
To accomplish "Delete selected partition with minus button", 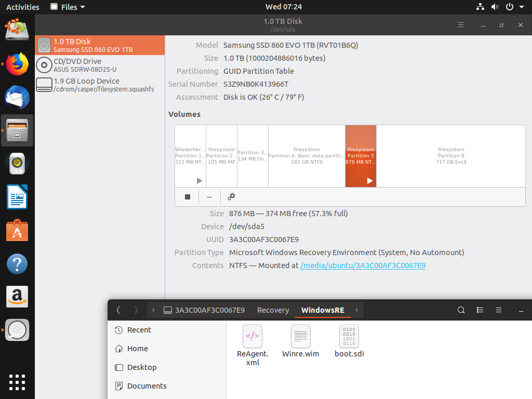I will [209, 197].
